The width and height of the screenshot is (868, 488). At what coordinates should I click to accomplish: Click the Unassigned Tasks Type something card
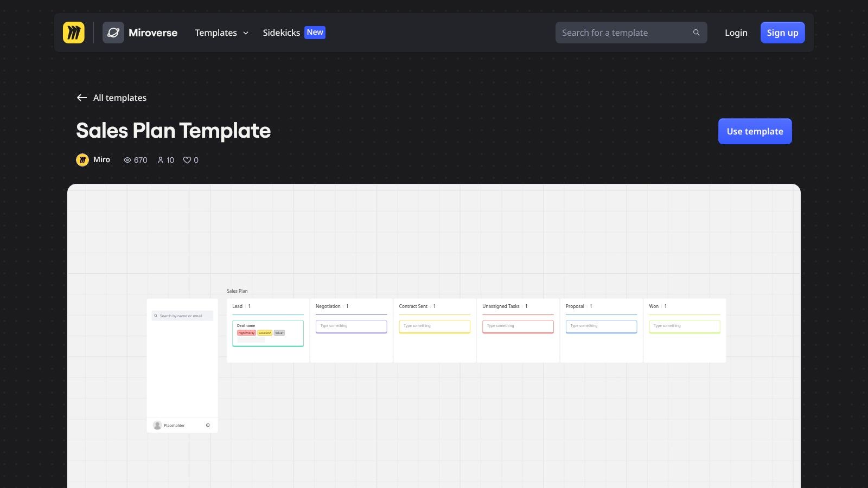518,326
